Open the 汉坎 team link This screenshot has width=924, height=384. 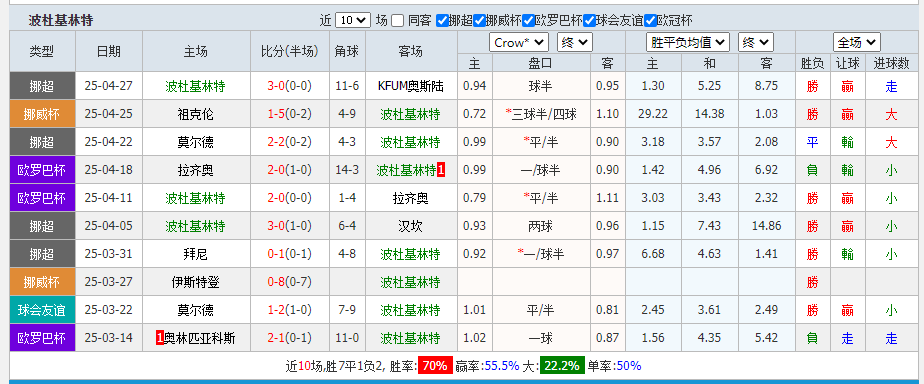[x=411, y=226]
